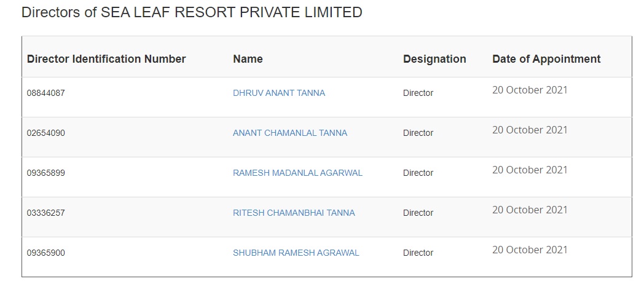The height and width of the screenshot is (292, 644).
Task: Click the Designation cell in Shubham Ramesh Agrawal's row
Action: [x=418, y=253]
